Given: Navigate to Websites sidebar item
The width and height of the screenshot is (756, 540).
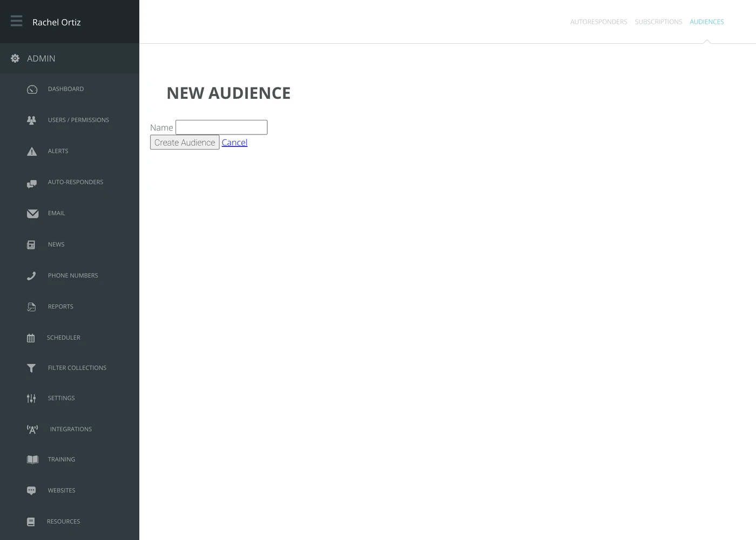Looking at the screenshot, I should click(x=62, y=490).
